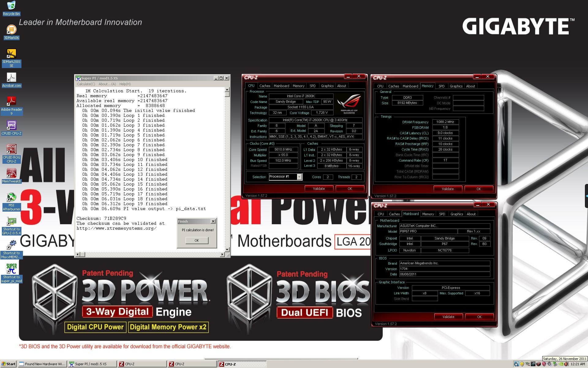The height and width of the screenshot is (368, 588).
Task: Click Super PI horizontal scrollbar right arrow
Action: [222, 255]
